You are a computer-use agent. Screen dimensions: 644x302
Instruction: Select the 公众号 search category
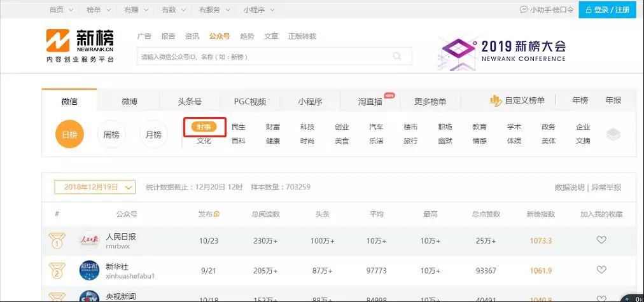point(220,36)
